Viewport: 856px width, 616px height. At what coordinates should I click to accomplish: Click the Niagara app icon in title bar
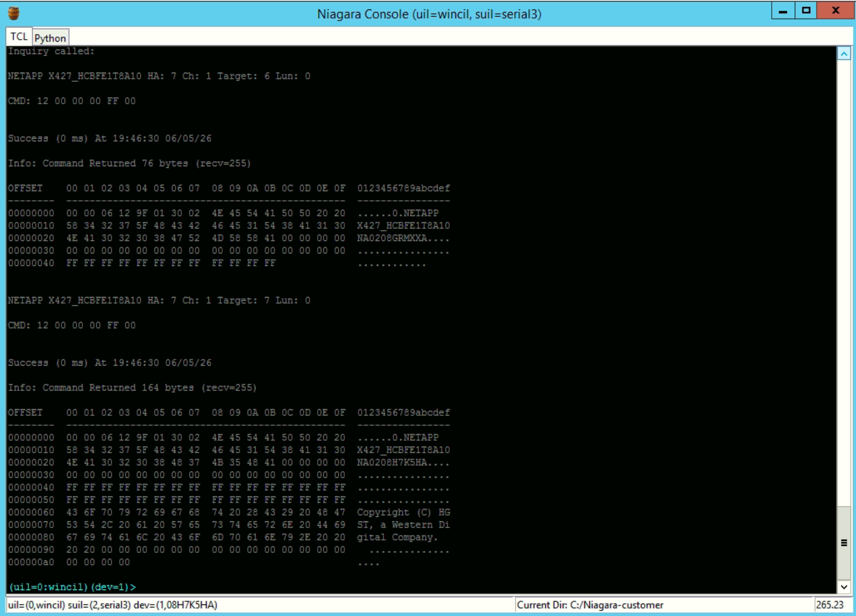click(x=14, y=14)
